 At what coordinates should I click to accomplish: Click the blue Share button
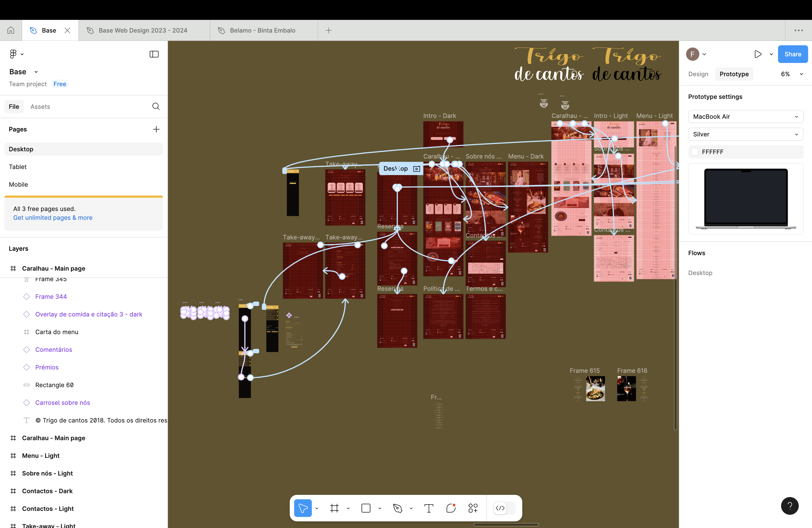[793, 54]
